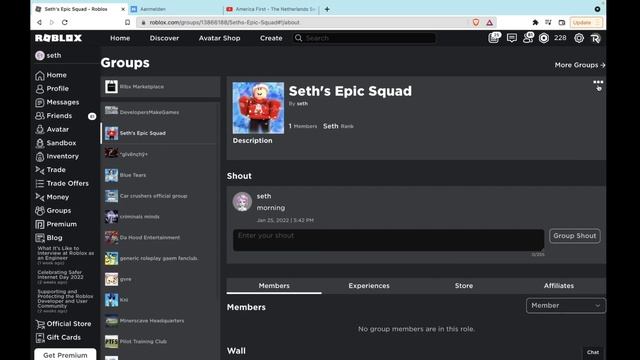Screen dimensions: 640x360
Task: Open the notifications icon in the top bar
Action: coord(494,38)
